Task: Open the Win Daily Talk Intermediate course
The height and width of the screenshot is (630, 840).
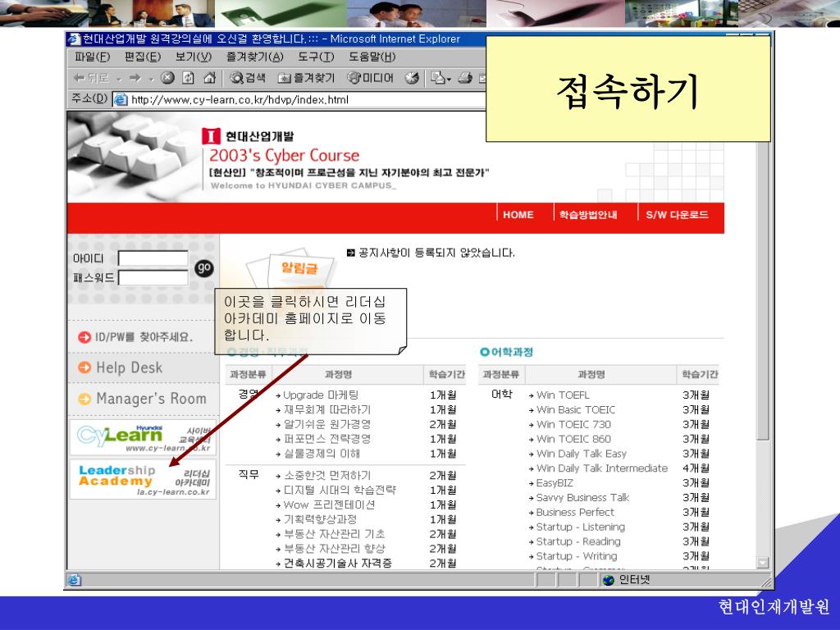Action: pyautogui.click(x=601, y=468)
